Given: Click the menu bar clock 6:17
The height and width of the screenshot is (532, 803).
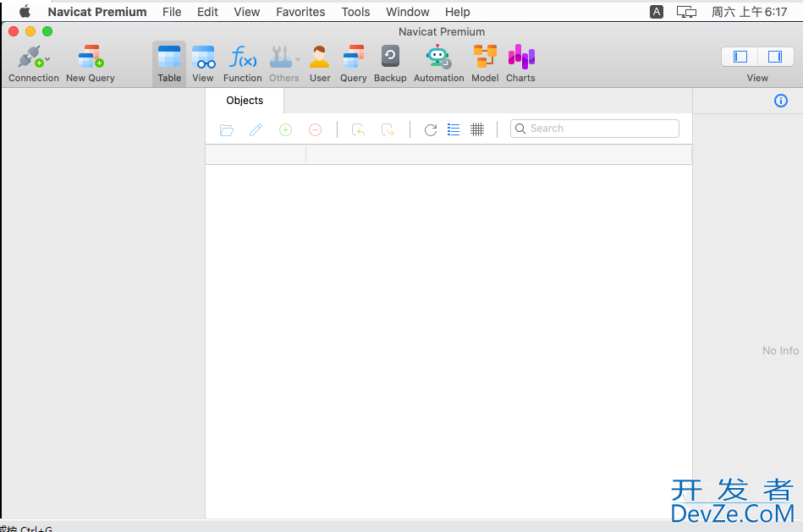Looking at the screenshot, I should (x=749, y=12).
